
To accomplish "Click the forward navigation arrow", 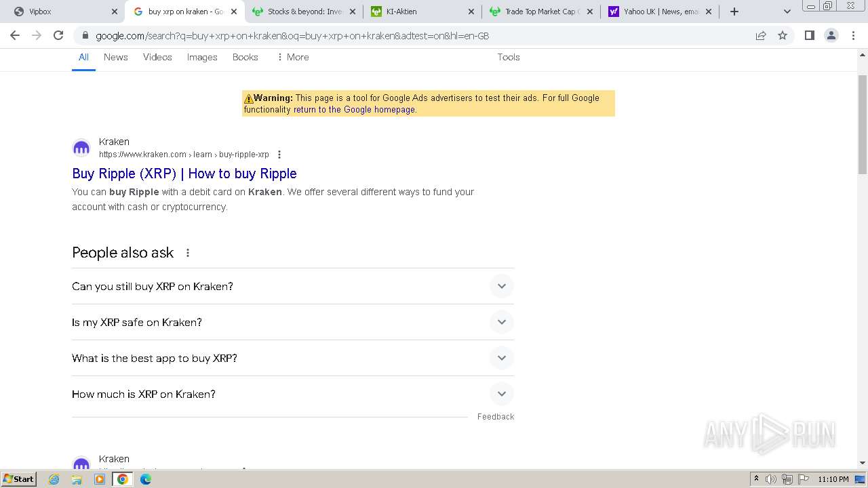I will 37,35.
